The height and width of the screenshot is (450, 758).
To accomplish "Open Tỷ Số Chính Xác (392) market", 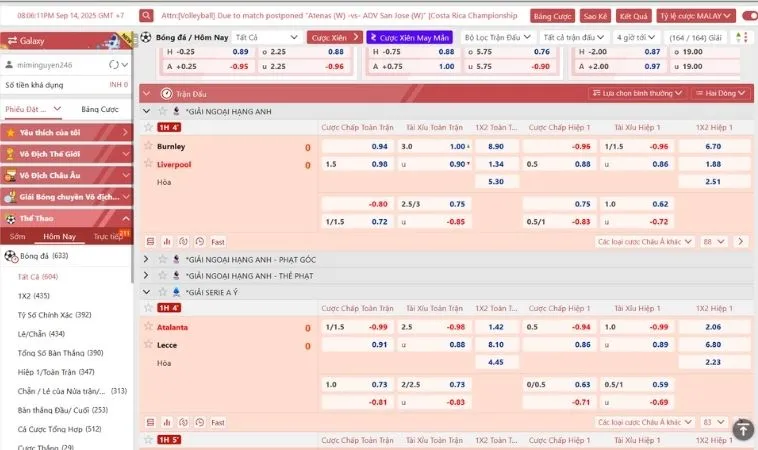I will coord(55,314).
